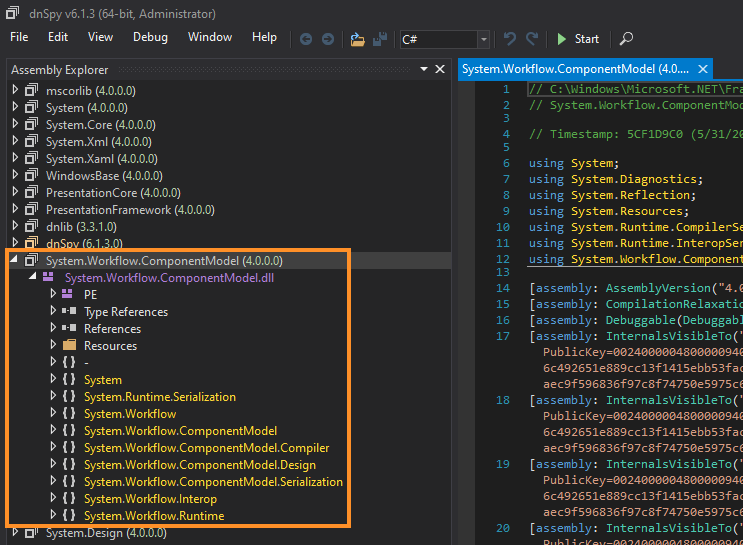Open the Debug menu
Viewport: 743px width, 545px height.
[150, 37]
